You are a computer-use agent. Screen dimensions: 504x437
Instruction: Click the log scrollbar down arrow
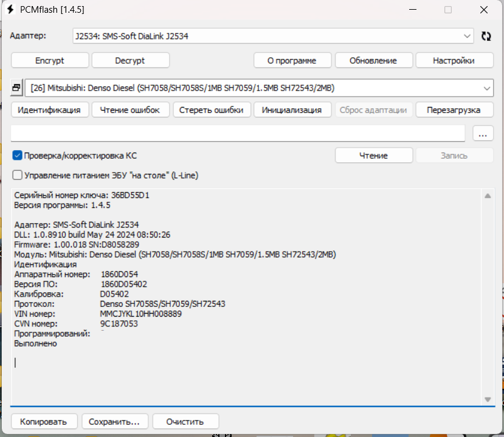click(487, 399)
